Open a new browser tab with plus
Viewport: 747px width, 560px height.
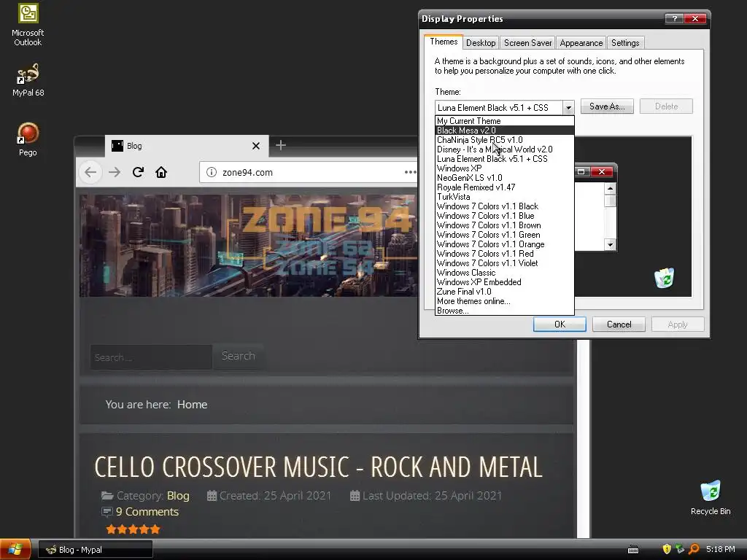coord(281,145)
